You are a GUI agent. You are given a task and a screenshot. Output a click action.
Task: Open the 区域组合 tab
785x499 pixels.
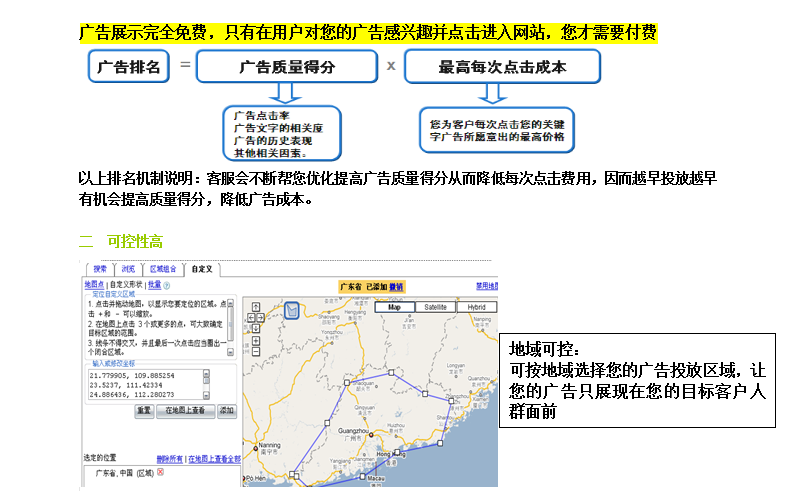pos(163,269)
